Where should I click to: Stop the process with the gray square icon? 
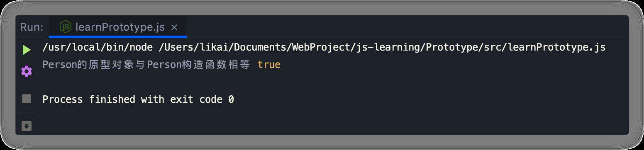pyautogui.click(x=27, y=99)
